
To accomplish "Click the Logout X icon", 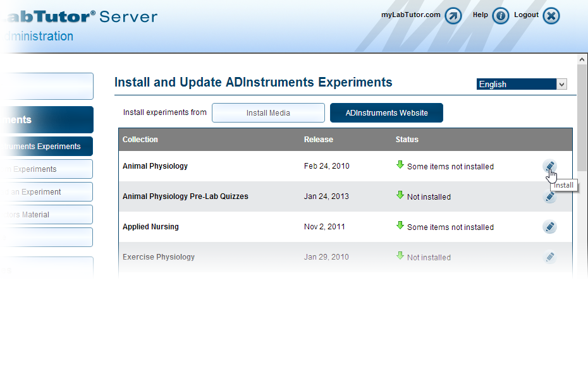I will 551,15.
